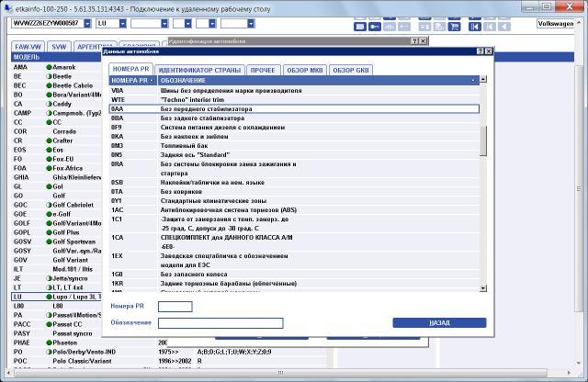
Task: Switch to the ПРОЧЕЕ tab
Action: 263,70
